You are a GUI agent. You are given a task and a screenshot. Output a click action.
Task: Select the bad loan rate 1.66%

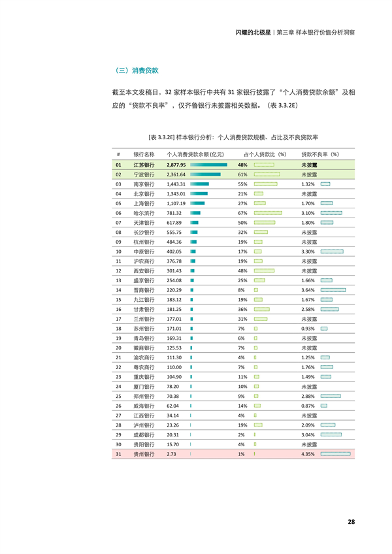[x=308, y=280]
